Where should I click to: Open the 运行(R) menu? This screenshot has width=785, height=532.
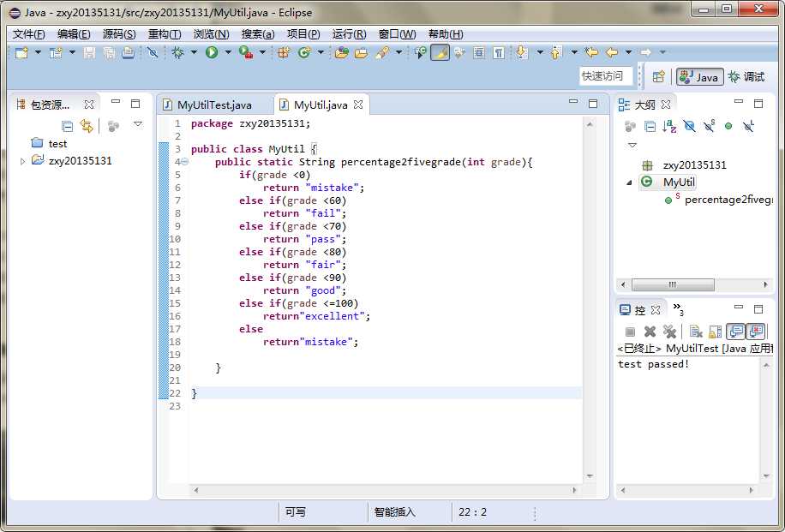[x=350, y=34]
